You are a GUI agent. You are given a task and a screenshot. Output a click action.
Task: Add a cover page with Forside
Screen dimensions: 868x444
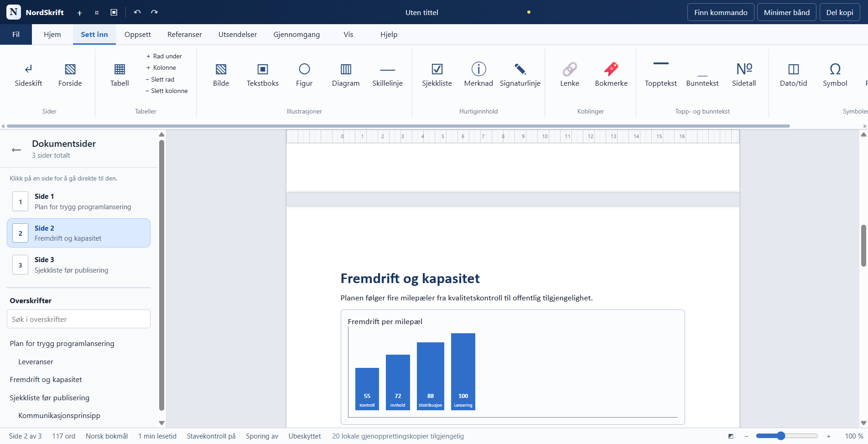(70, 74)
